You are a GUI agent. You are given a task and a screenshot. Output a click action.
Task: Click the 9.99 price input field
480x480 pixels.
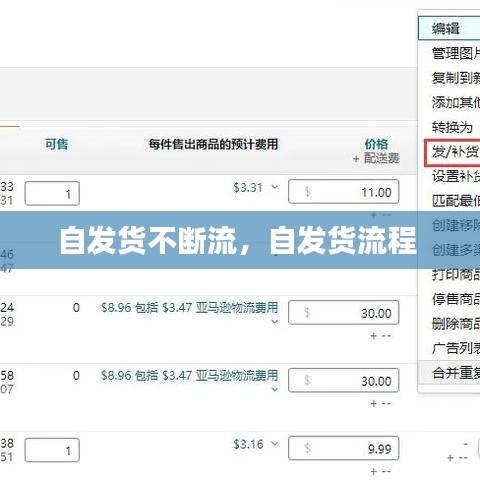pyautogui.click(x=344, y=448)
